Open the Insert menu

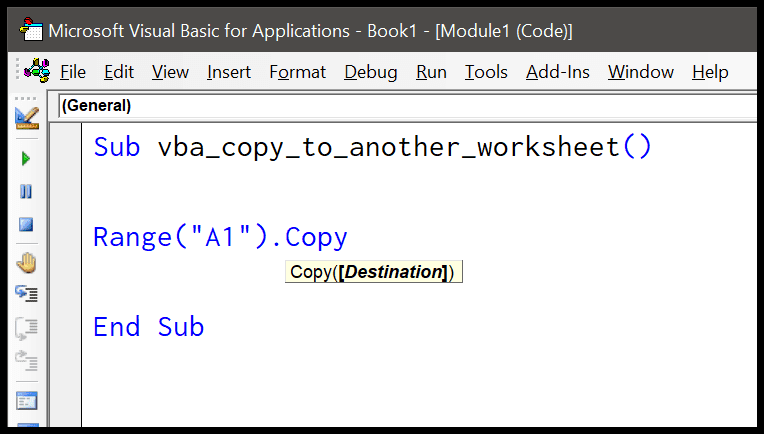click(x=229, y=72)
